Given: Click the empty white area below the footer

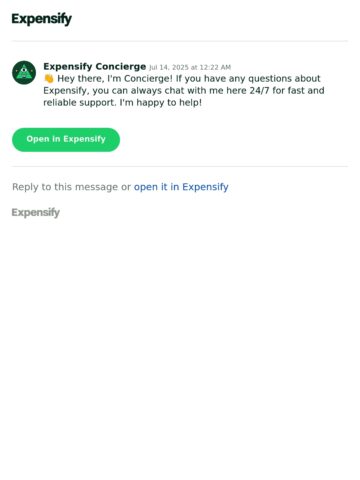Looking at the screenshot, I should 180,350.
